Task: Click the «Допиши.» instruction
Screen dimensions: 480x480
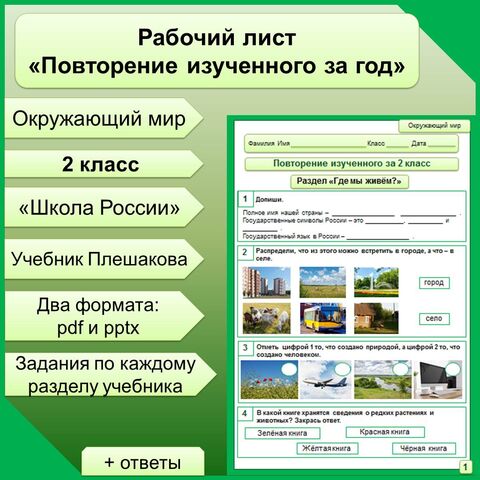Action: point(269,200)
